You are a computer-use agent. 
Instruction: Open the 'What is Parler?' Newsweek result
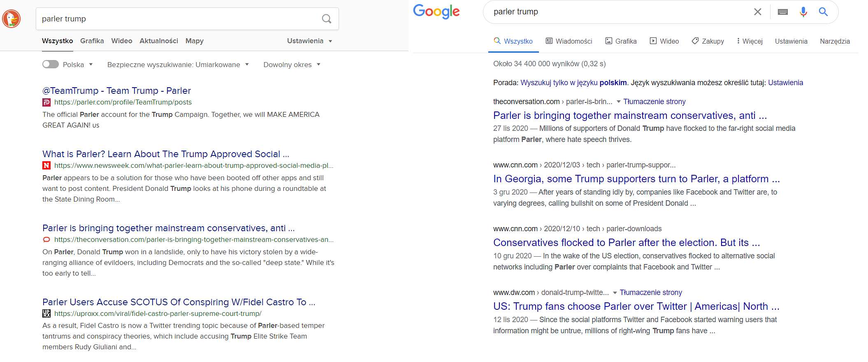coord(166,154)
